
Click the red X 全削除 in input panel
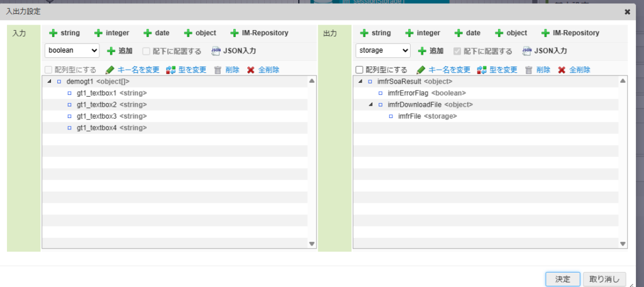click(251, 70)
